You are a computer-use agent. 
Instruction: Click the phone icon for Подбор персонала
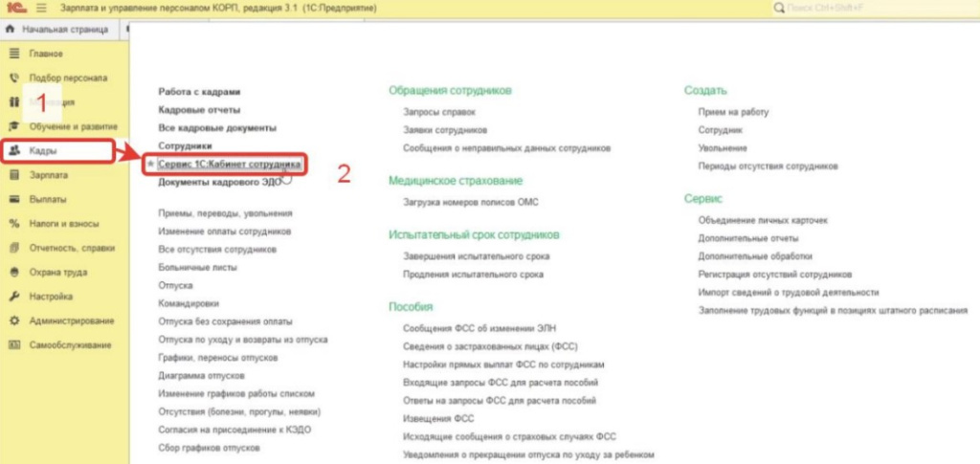(x=13, y=77)
